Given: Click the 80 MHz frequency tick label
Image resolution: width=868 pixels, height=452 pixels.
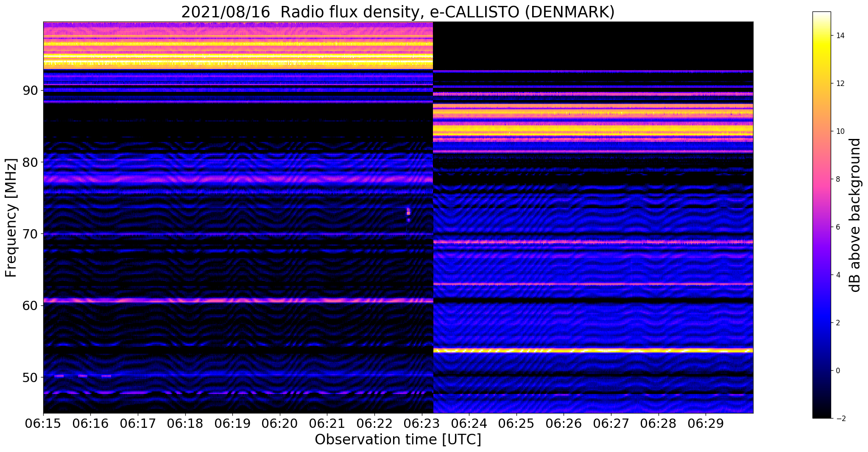Looking at the screenshot, I should pyautogui.click(x=31, y=162).
